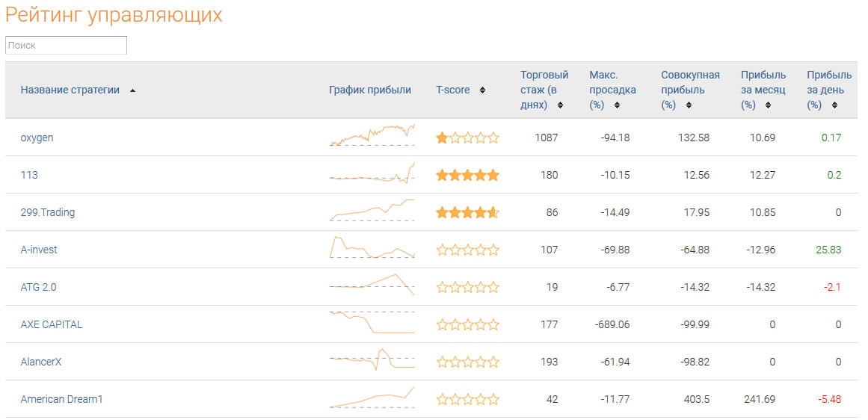Viewport: 868px width, 420px height.
Task: Click the График прибыли column header
Action: coord(370,90)
